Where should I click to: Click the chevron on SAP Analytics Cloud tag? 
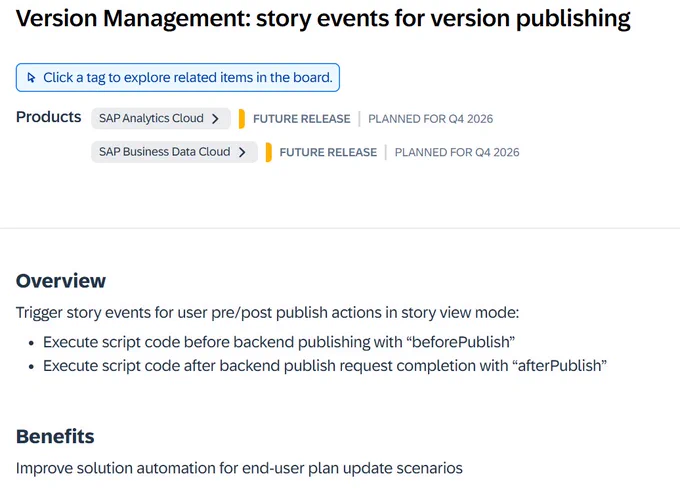tap(216, 119)
